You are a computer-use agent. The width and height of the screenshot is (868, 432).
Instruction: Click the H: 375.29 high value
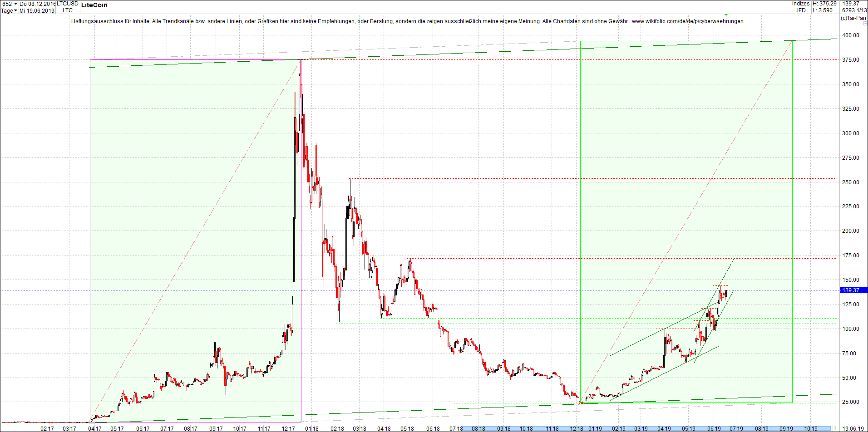click(x=824, y=4)
